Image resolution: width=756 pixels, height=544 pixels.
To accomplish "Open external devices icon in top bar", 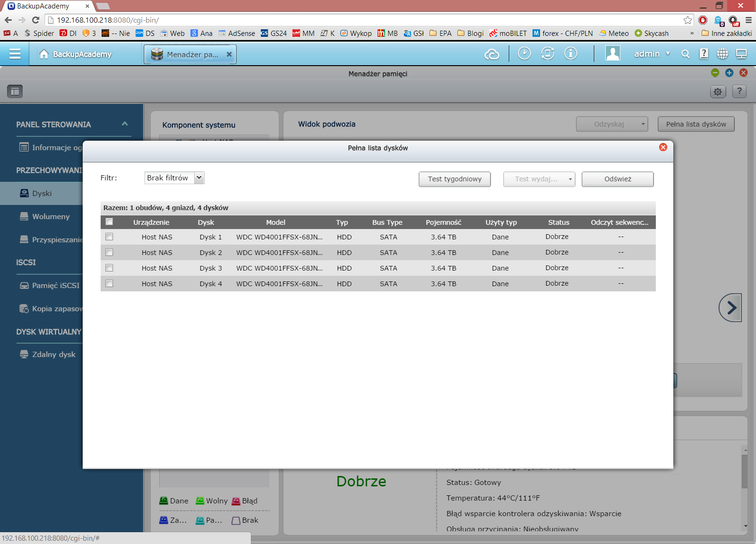I will (x=548, y=54).
